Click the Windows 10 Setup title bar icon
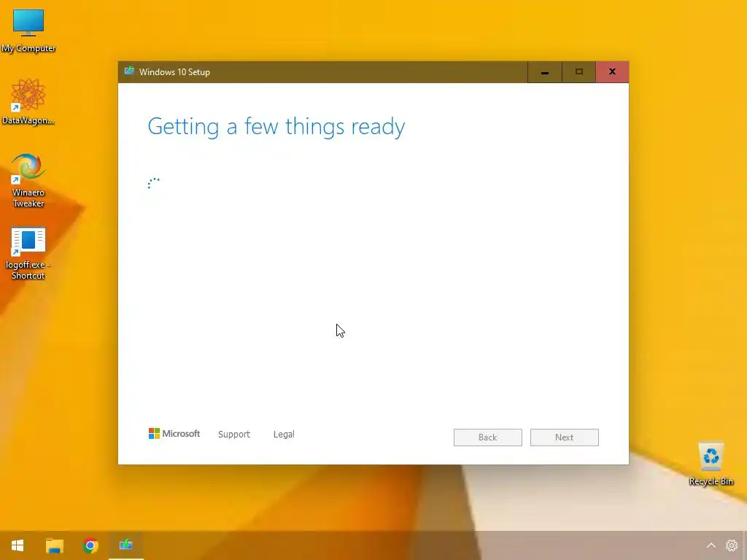This screenshot has height=560, width=747. [129, 71]
